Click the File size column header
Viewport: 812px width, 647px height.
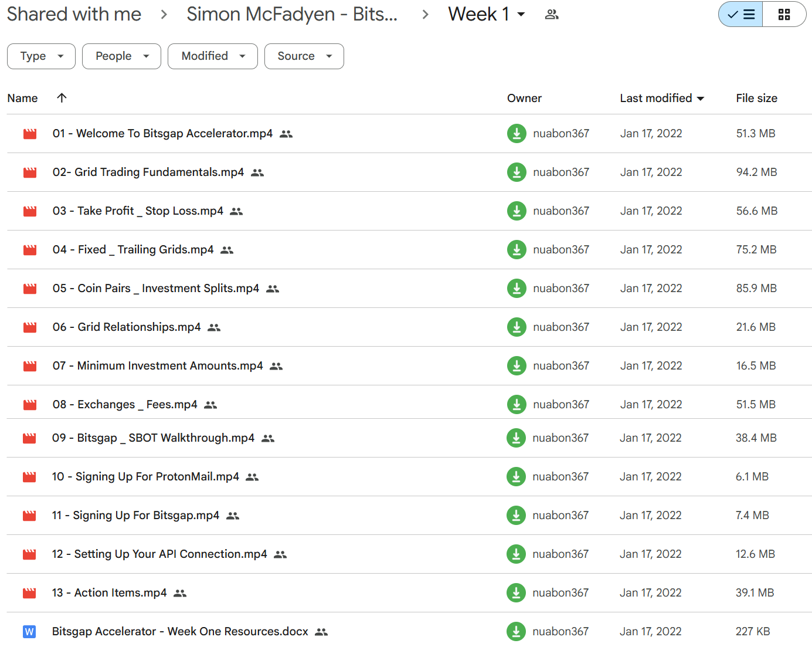(756, 98)
